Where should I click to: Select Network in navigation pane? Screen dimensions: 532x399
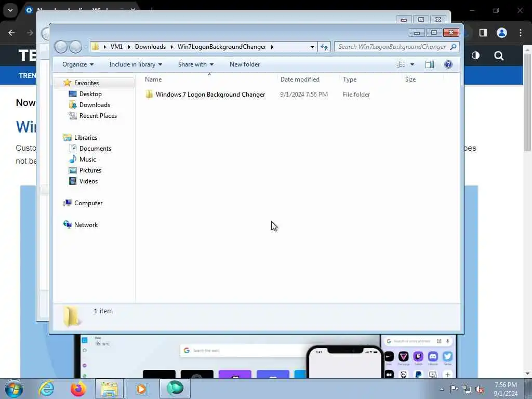[86, 224]
